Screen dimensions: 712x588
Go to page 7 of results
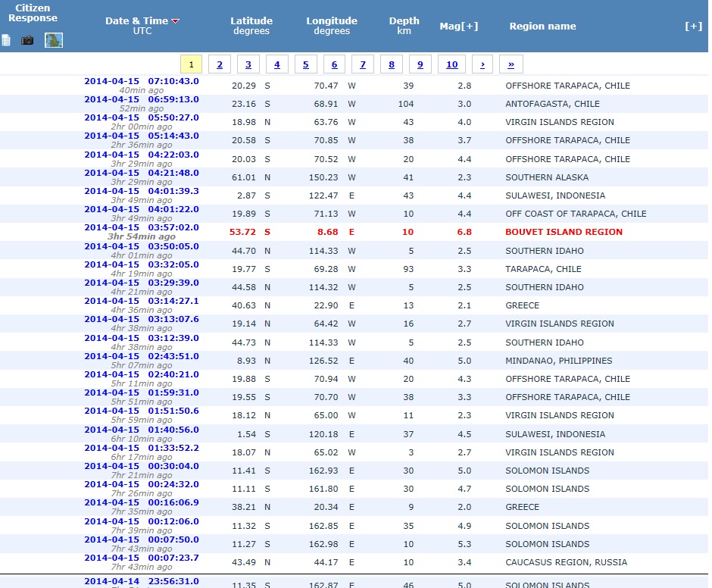(363, 64)
